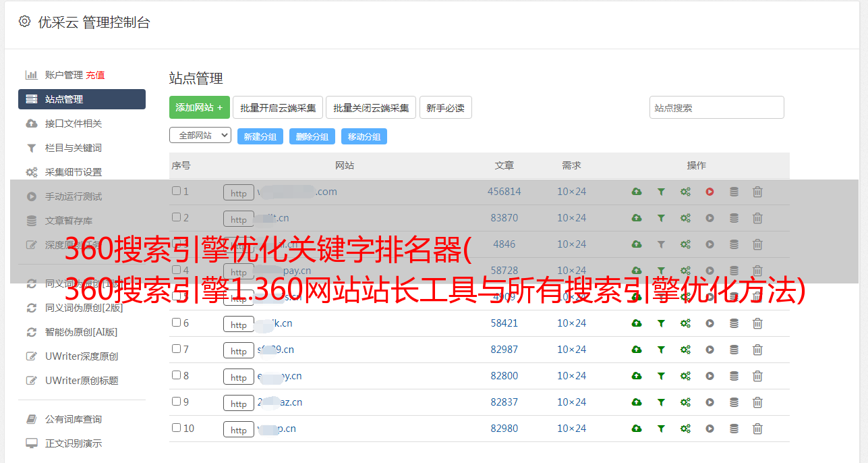Select 站点管理 in the sidebar

click(82, 99)
